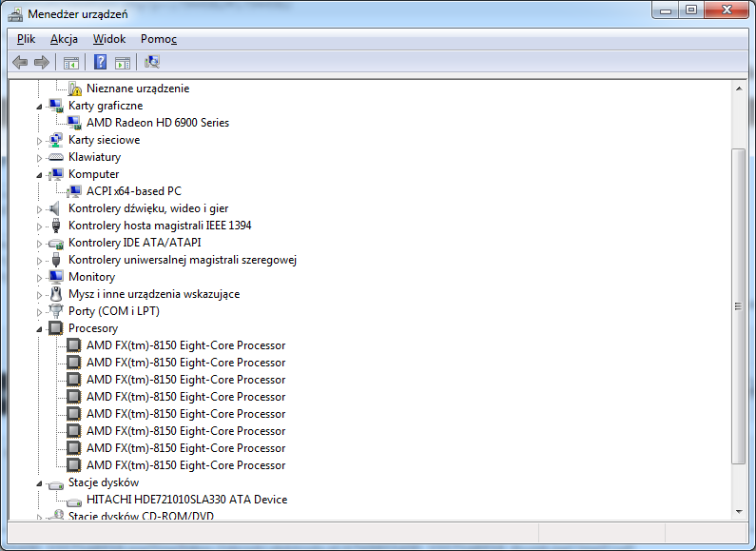Open the Plik menu
Screen dimensions: 756x551
(x=26, y=39)
